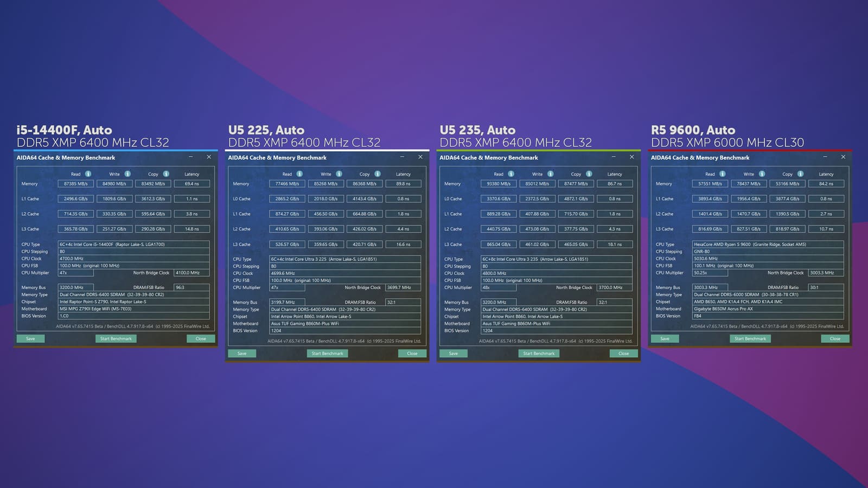
Task: Click motherboard field Gigabyte B650M Aorus Pro AX
Action: 768,309
